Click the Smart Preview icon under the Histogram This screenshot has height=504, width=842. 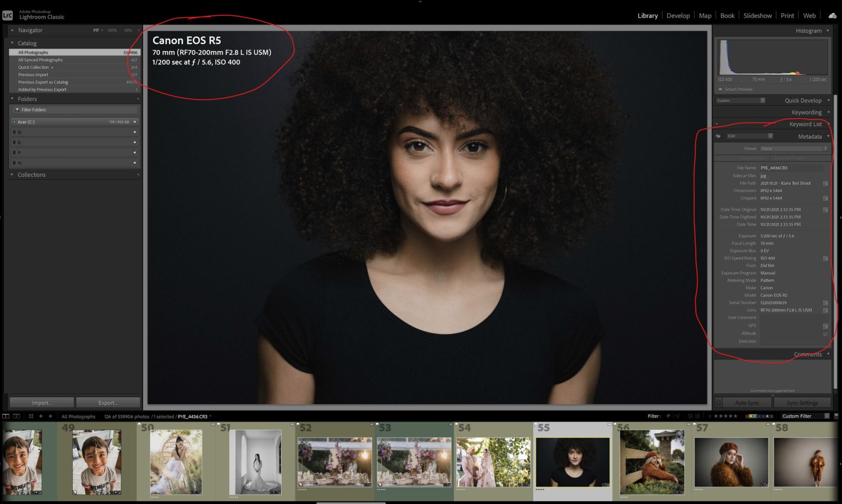pos(720,89)
